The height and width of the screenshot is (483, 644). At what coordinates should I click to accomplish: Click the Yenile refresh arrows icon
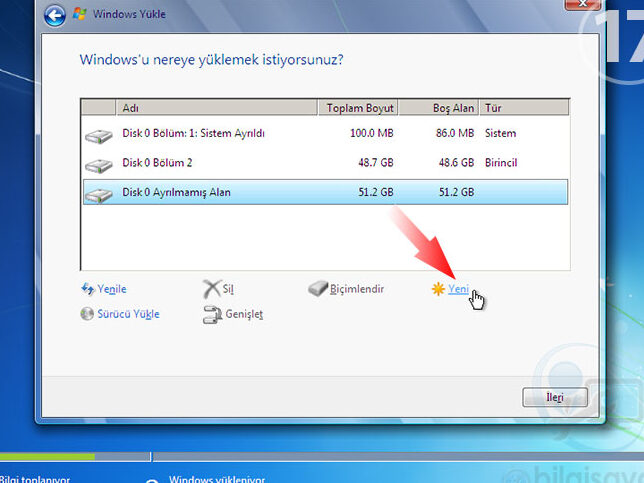[87, 289]
